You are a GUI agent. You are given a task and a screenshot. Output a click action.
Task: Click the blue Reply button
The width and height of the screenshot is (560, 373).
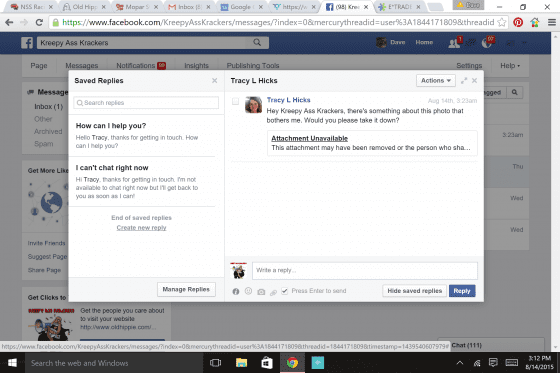click(462, 291)
